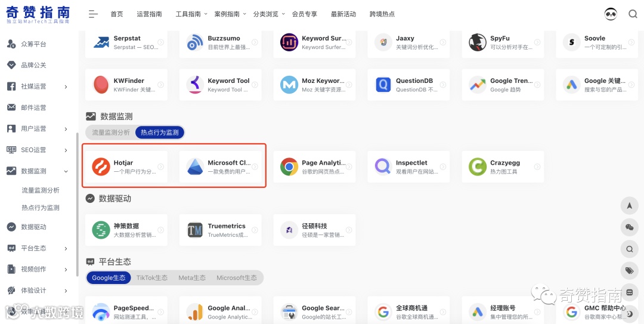Open 流量监测分析 sidebar sub-item
Viewport: 644px width, 324px height.
click(x=41, y=190)
